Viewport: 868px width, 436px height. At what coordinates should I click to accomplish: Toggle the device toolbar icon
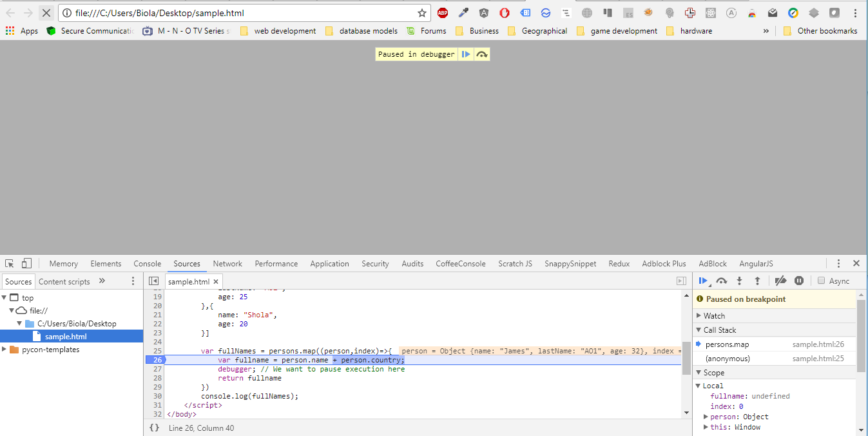click(x=26, y=263)
